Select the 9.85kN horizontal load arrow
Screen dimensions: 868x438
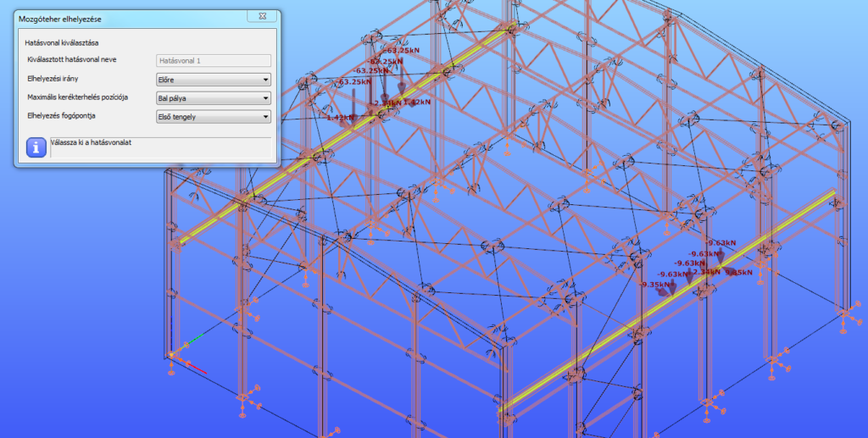(x=732, y=270)
